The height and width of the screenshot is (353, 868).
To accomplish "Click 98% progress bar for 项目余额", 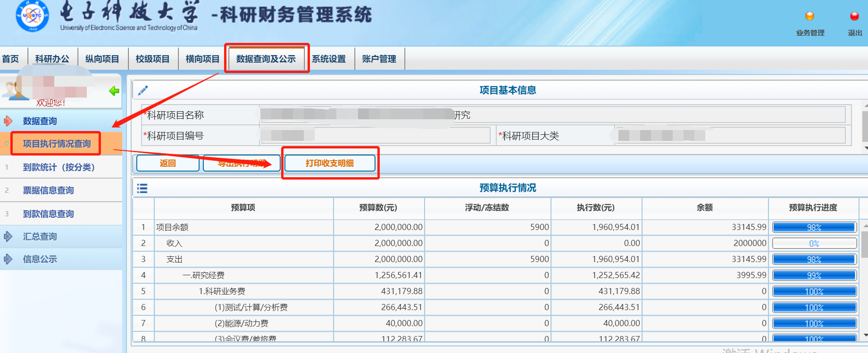I will [x=814, y=227].
